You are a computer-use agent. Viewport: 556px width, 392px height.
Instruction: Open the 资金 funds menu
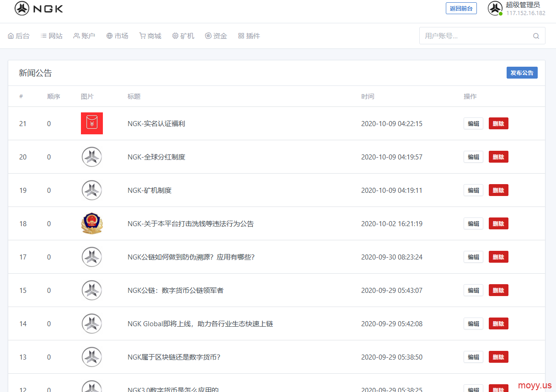pyautogui.click(x=216, y=36)
